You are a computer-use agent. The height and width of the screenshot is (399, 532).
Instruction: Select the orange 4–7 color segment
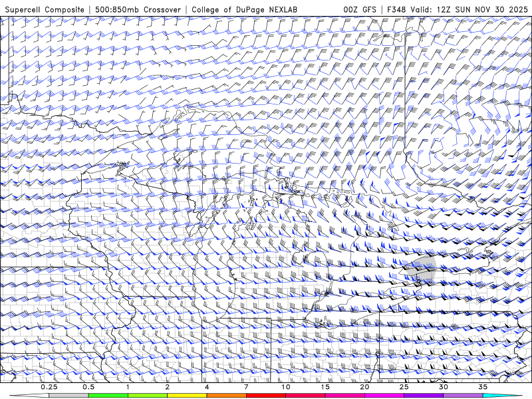coord(226,396)
